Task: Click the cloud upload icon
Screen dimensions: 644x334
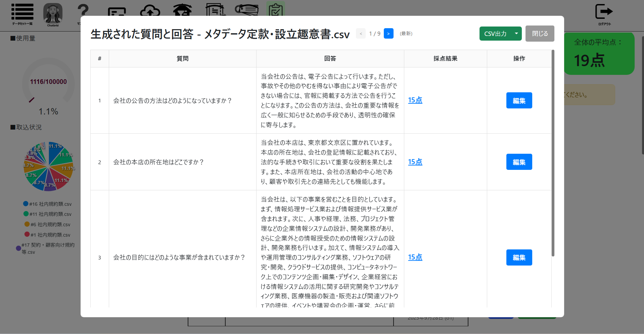Action: [150, 11]
